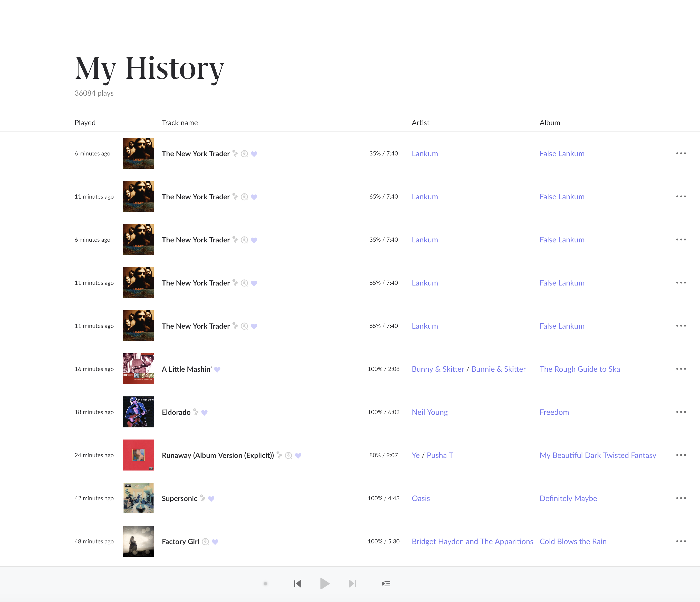This screenshot has height=602, width=700.
Task: Click the 42 minutes ago timestamp
Action: point(94,499)
